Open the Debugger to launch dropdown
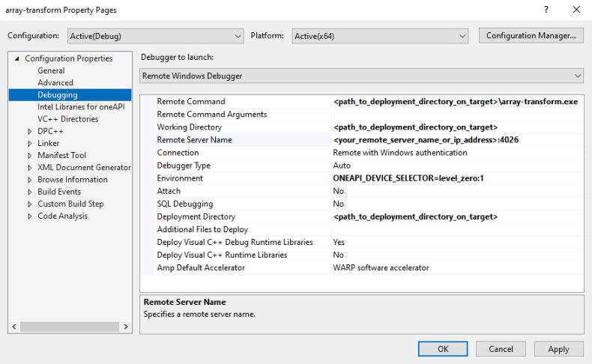The image size is (592, 364). (x=361, y=76)
